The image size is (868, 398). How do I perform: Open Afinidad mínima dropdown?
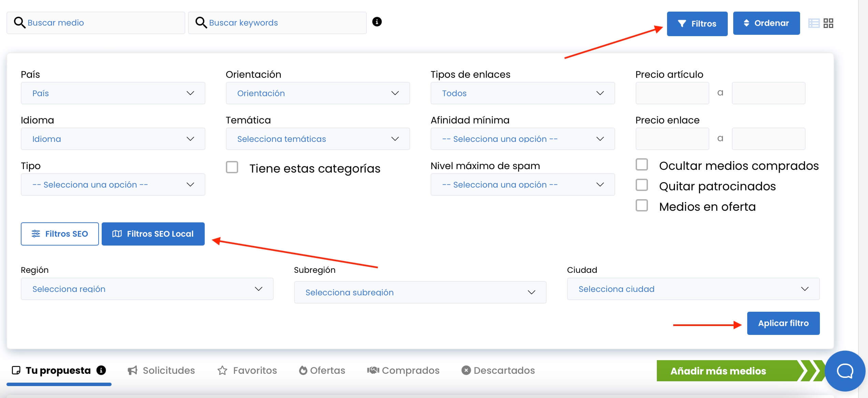(x=523, y=139)
